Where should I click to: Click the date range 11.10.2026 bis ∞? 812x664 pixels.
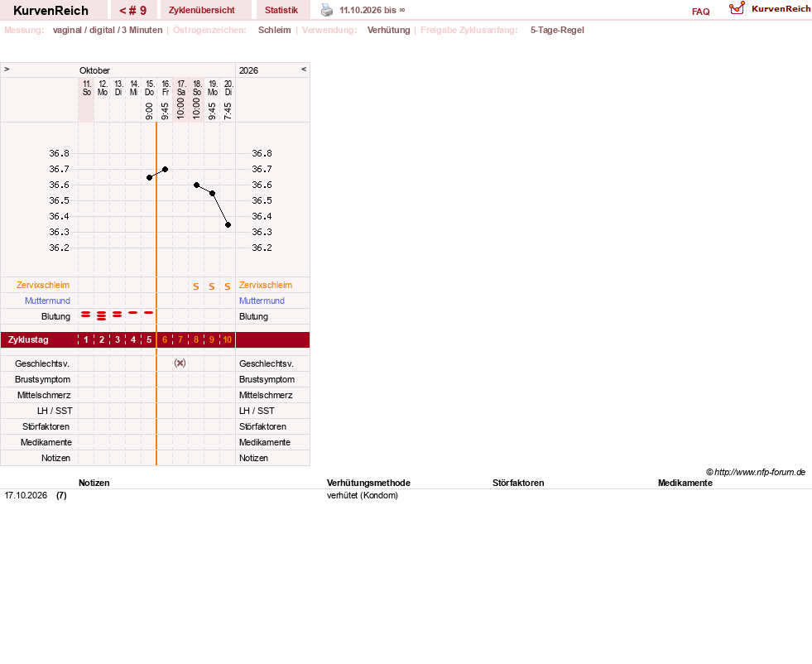click(372, 10)
